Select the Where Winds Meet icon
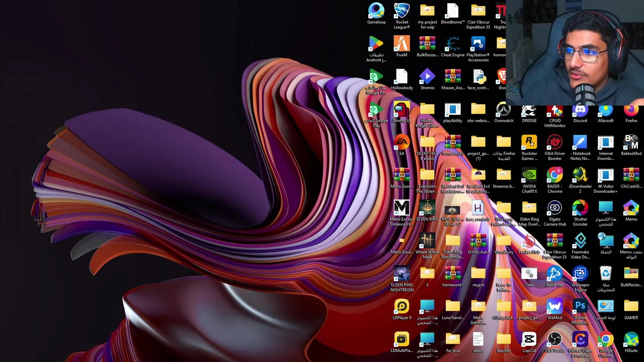 coord(427,246)
